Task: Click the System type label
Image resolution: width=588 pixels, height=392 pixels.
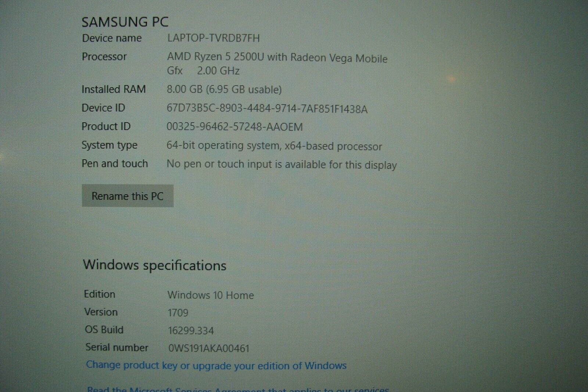Action: pos(109,145)
